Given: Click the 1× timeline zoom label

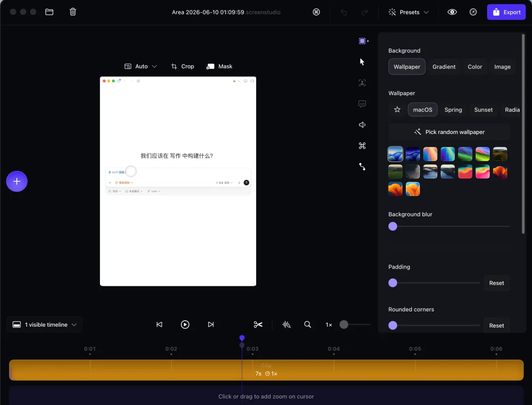Looking at the screenshot, I should [x=329, y=325].
